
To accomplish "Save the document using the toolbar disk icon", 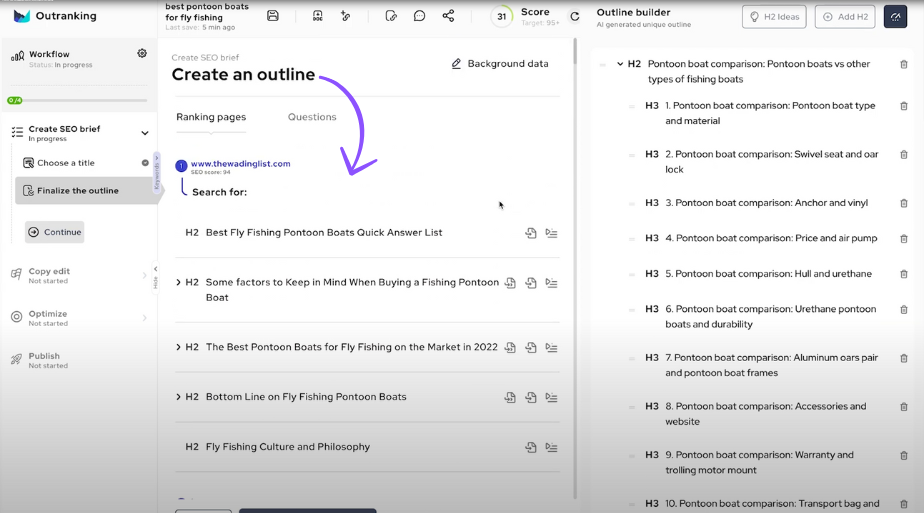I will coord(273,16).
